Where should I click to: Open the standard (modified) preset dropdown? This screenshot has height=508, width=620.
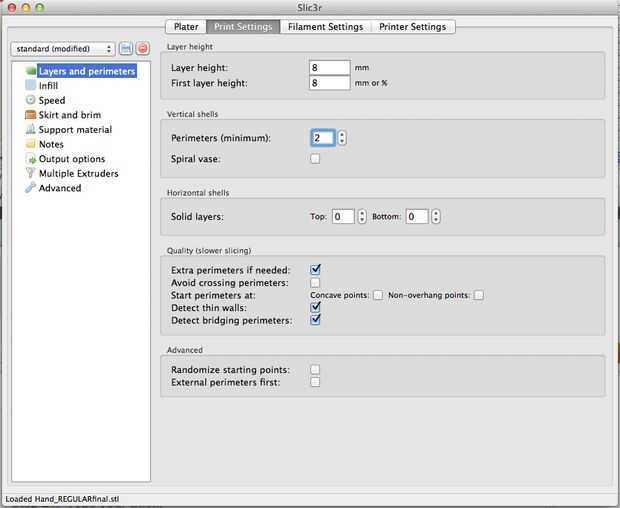click(x=63, y=49)
